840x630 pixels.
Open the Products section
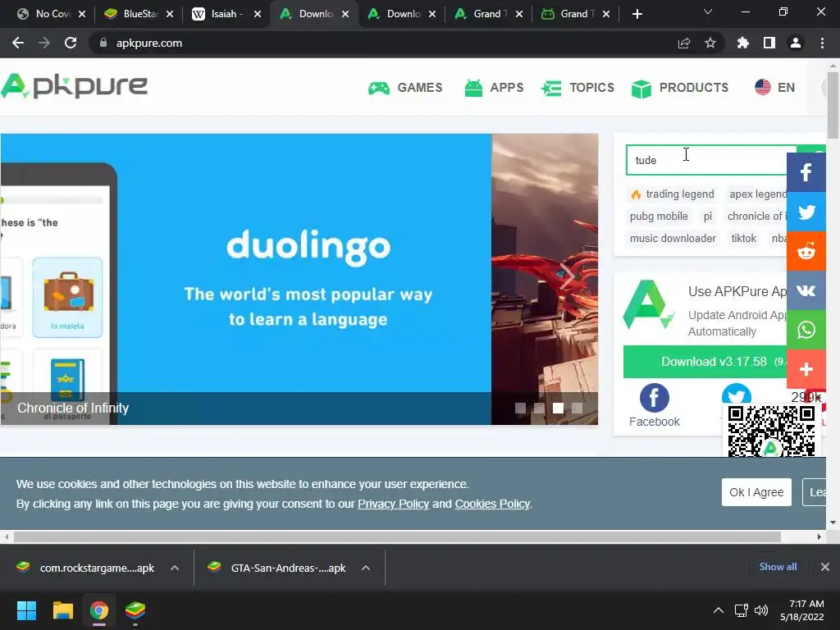point(680,87)
